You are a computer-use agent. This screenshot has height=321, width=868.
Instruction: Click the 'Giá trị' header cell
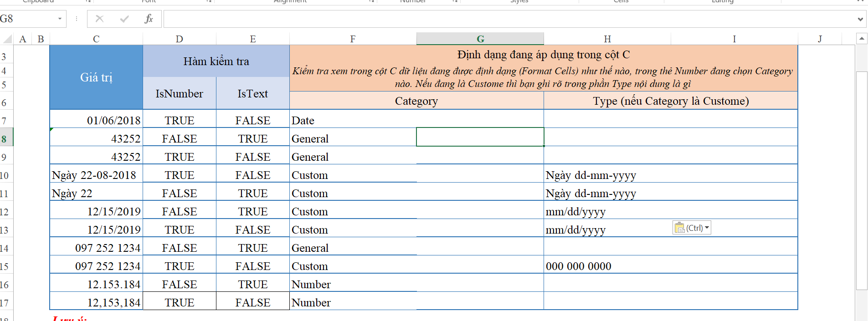tap(96, 77)
